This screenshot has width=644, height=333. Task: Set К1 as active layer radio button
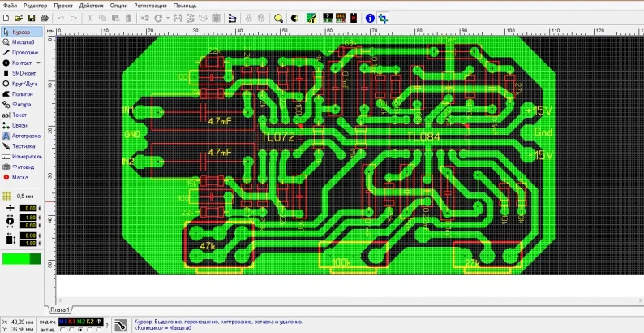(72, 329)
